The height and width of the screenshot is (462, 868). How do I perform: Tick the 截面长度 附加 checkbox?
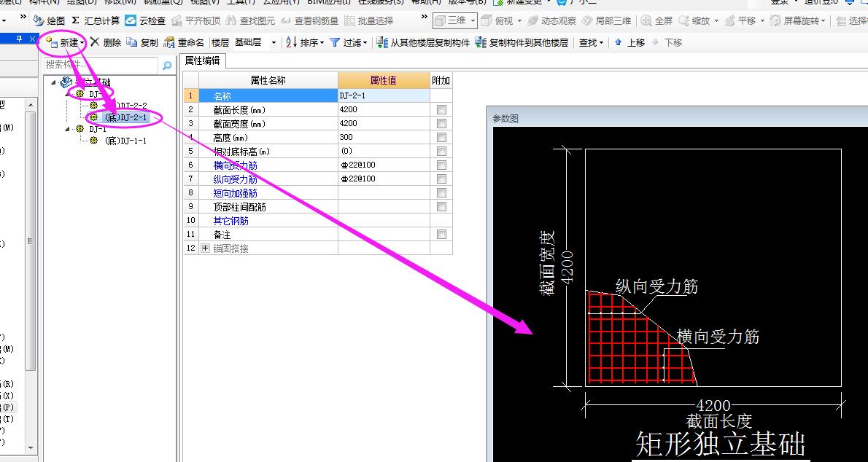(441, 109)
